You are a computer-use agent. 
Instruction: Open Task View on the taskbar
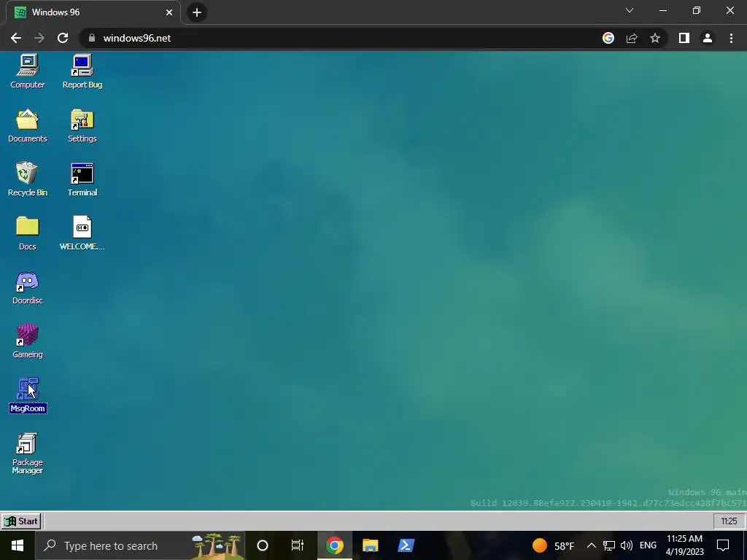[298, 545]
